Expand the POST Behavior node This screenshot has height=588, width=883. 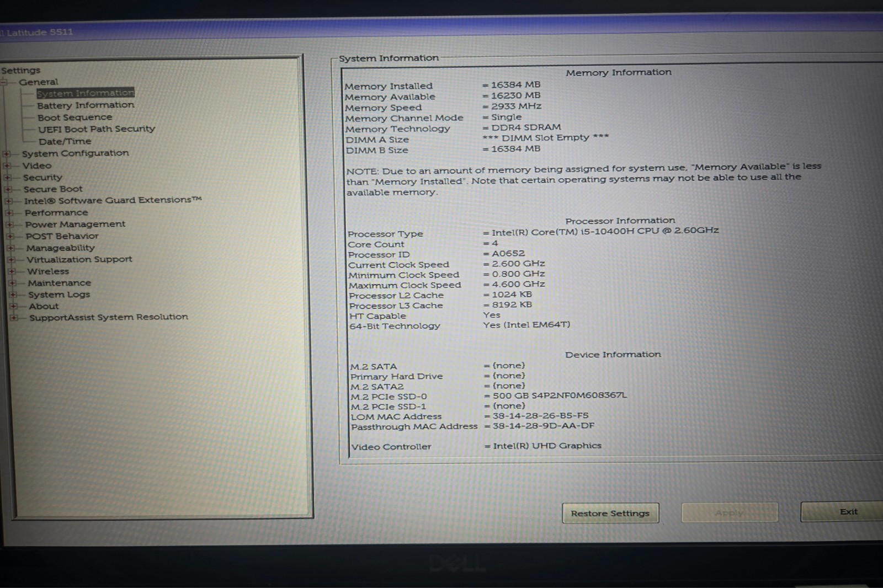(x=10, y=236)
